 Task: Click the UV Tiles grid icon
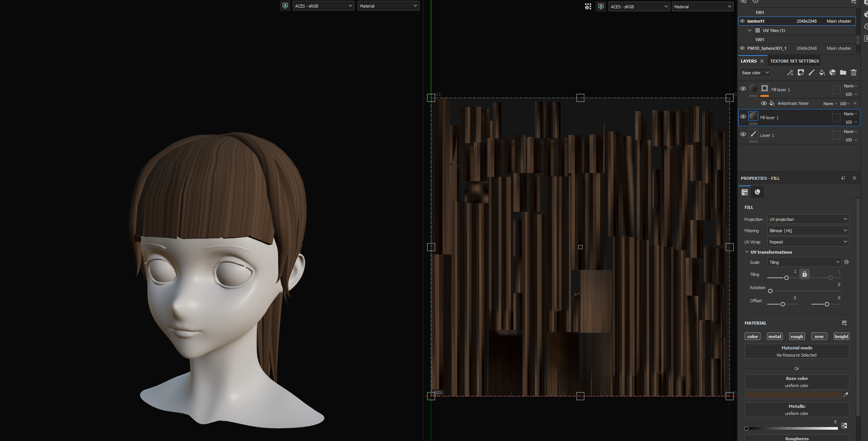(x=757, y=31)
